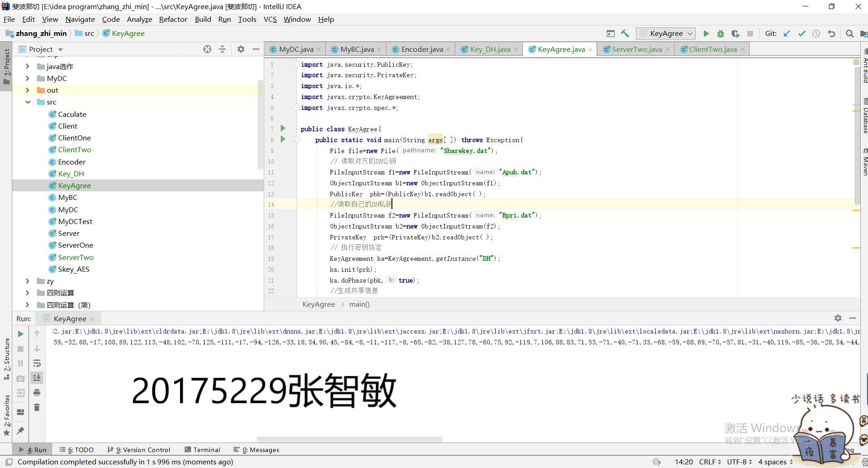Open the 6: TODO tool window
The height and width of the screenshot is (468, 868).
pos(76,449)
